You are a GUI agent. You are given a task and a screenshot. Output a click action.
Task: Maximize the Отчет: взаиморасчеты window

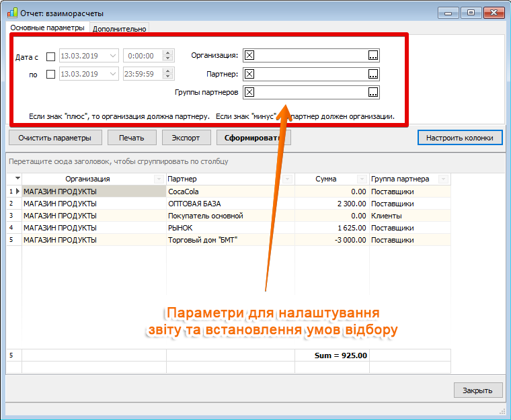point(471,13)
